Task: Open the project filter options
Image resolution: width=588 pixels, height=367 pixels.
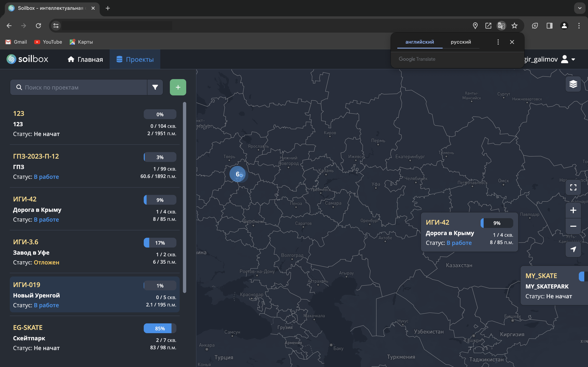Action: pyautogui.click(x=155, y=87)
